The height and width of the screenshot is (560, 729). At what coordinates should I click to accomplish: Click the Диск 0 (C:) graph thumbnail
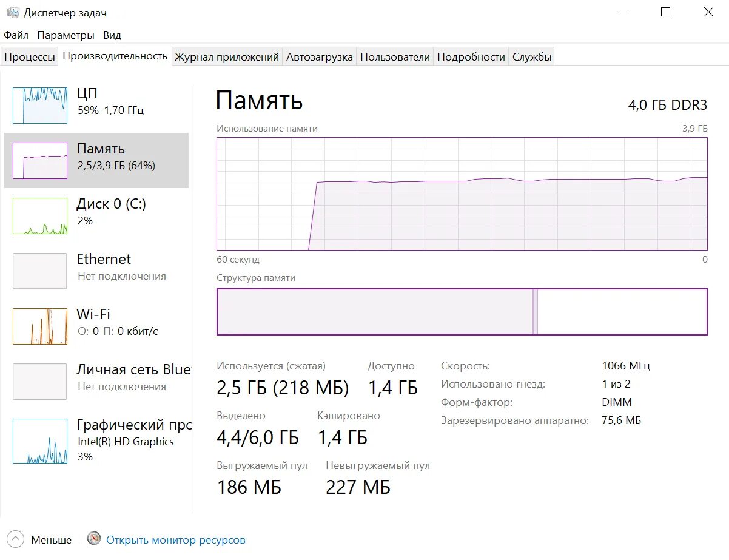click(40, 215)
